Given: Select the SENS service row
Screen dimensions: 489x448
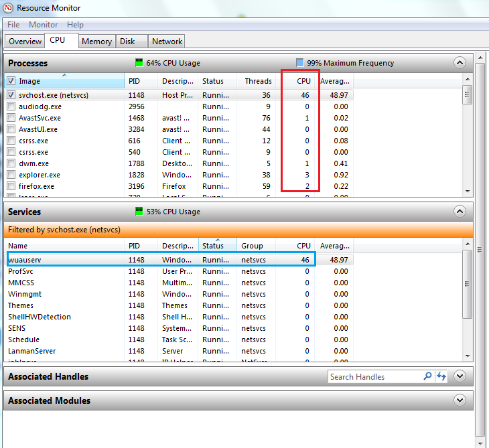Looking at the screenshot, I should (x=179, y=328).
